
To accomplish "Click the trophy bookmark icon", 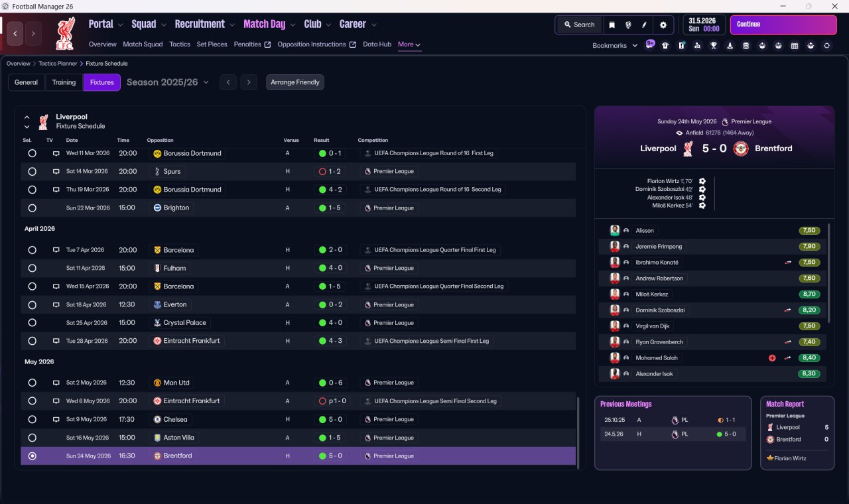I will (x=714, y=46).
